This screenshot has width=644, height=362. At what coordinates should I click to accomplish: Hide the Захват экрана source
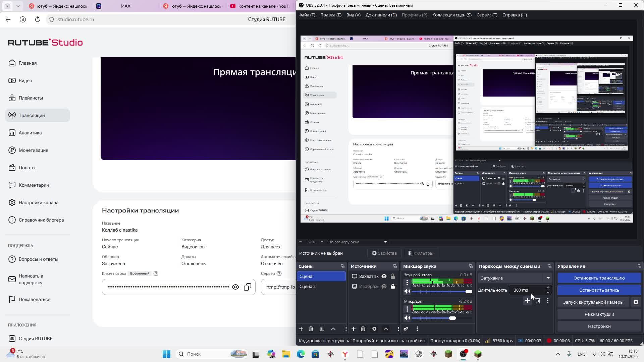coord(384,276)
